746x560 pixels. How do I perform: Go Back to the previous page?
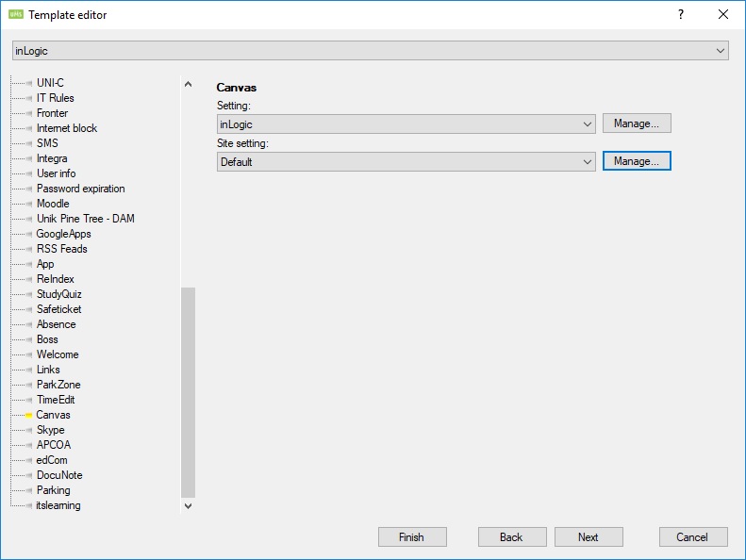(511, 536)
